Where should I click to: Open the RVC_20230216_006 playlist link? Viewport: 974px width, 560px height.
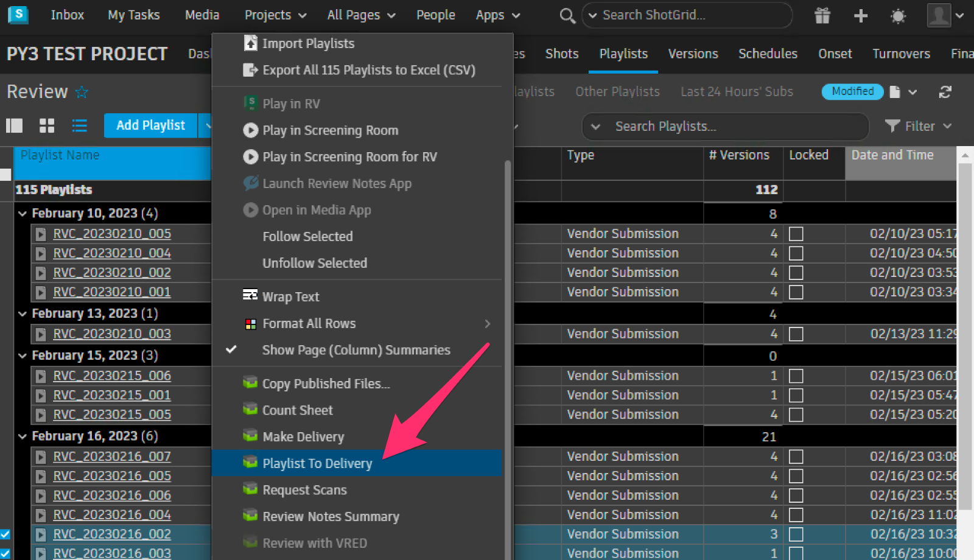[x=112, y=495]
